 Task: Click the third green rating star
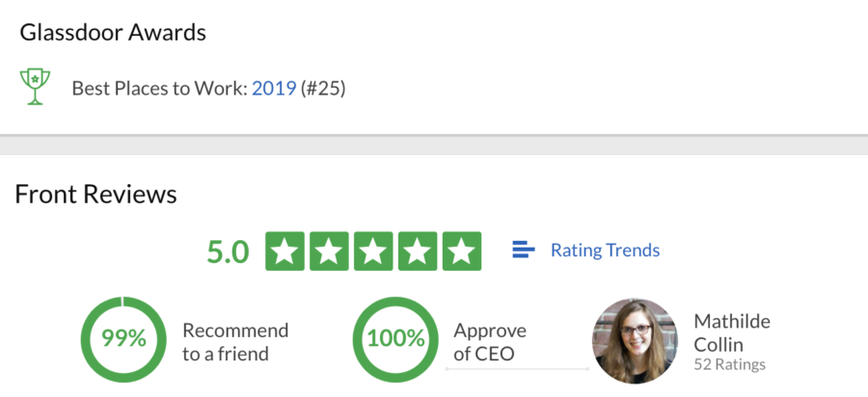373,251
